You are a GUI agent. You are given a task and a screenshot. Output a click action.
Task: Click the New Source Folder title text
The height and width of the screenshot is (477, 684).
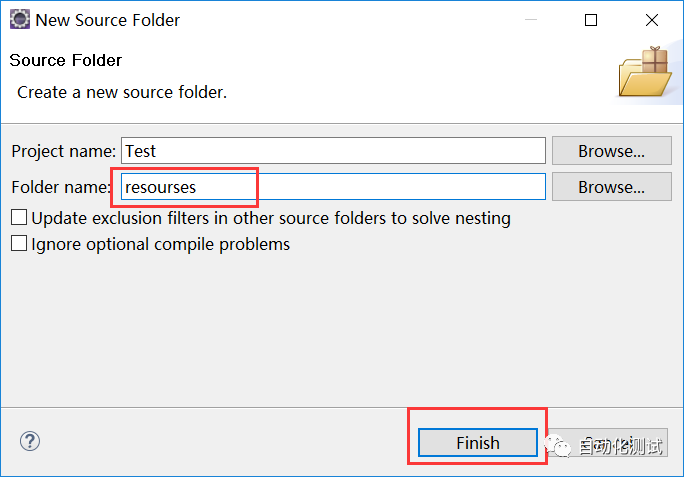pyautogui.click(x=108, y=20)
